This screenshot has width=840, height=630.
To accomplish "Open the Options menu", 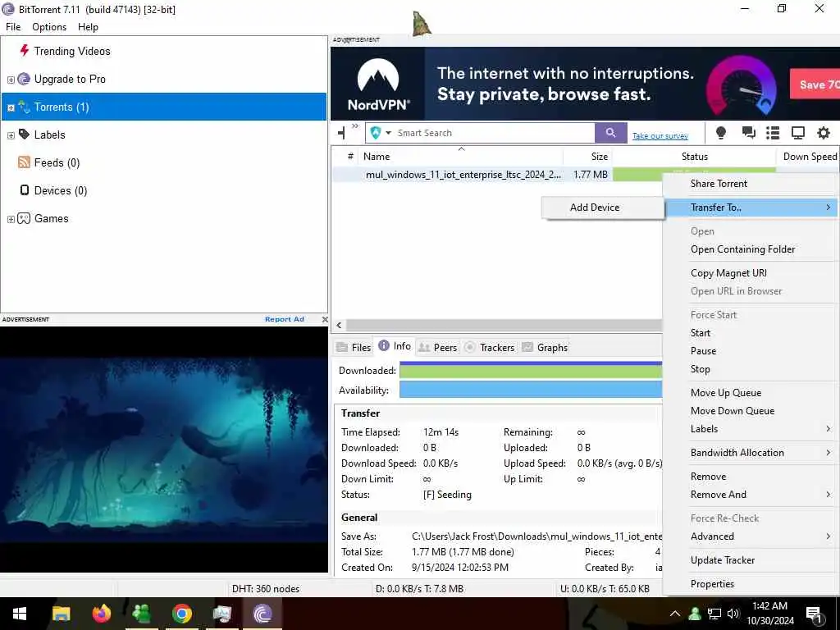I will pyautogui.click(x=49, y=27).
